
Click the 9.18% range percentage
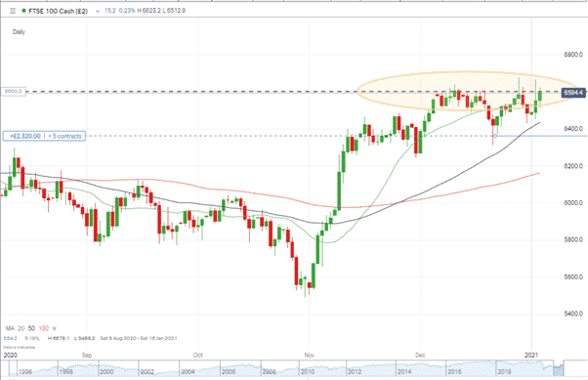[32, 338]
